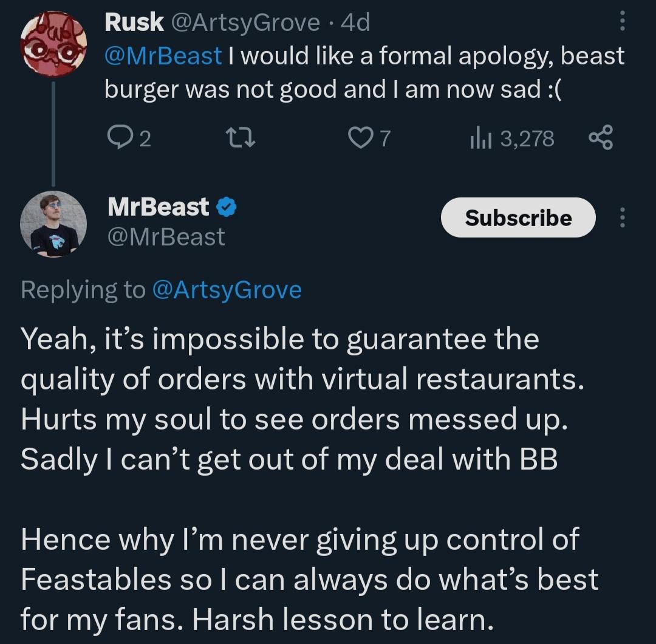Click the MrBeast display name
Image resolution: width=656 pixels, height=644 pixels.
pos(159,207)
